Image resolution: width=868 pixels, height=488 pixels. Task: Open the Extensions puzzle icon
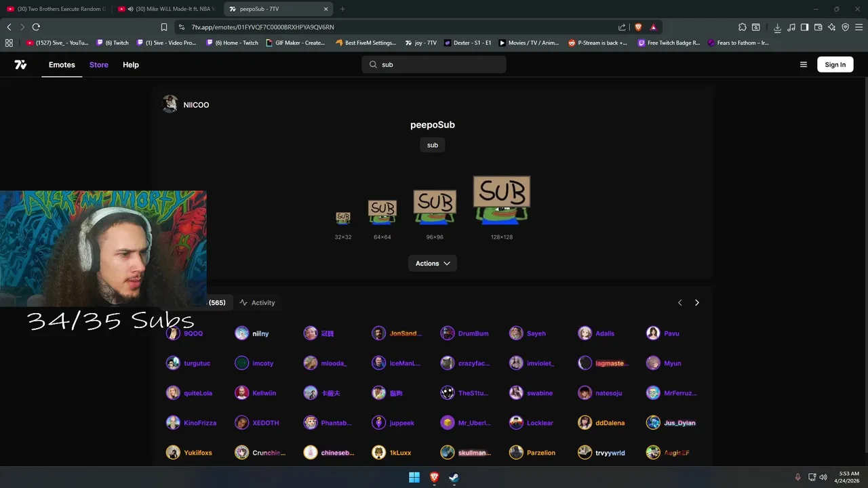[743, 27]
